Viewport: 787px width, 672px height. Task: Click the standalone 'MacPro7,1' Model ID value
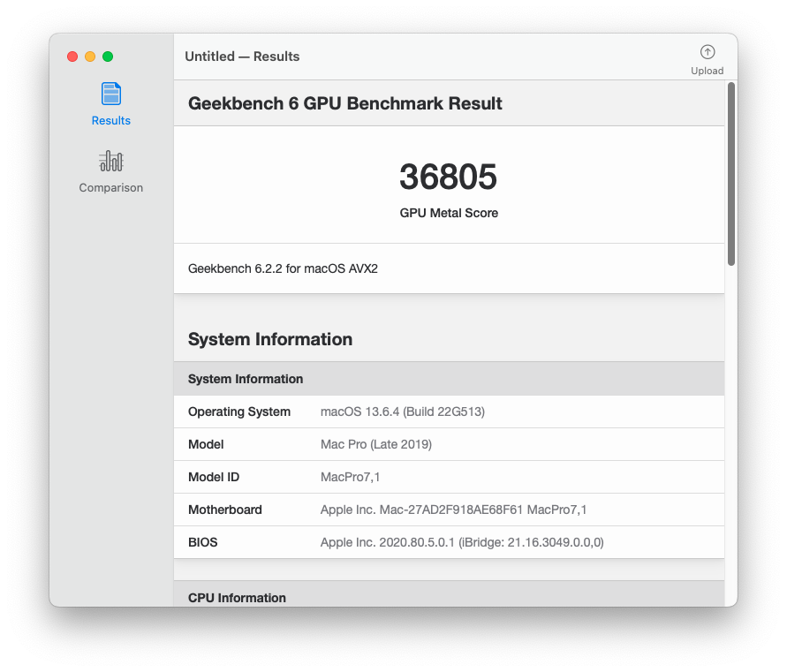(350, 477)
